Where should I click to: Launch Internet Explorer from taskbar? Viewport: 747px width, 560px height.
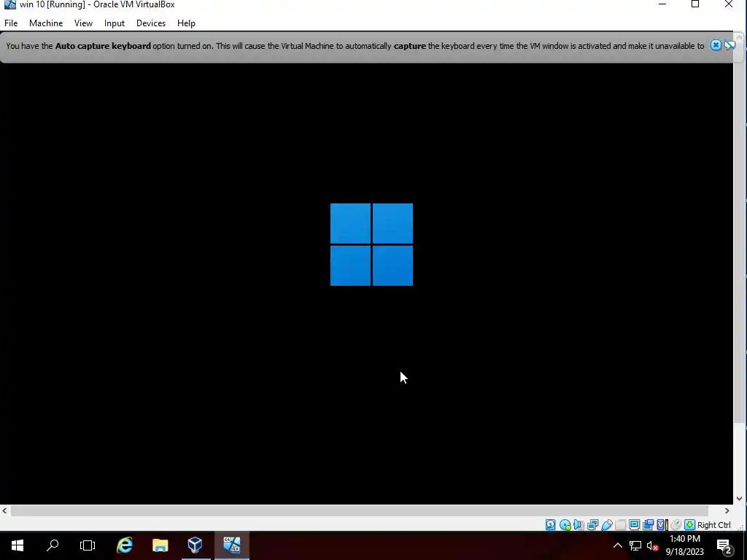tap(125, 545)
